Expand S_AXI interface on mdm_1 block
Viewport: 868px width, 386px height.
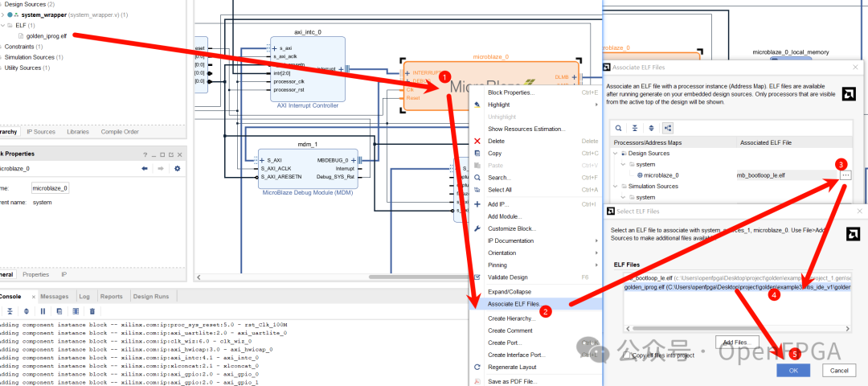(x=262, y=160)
